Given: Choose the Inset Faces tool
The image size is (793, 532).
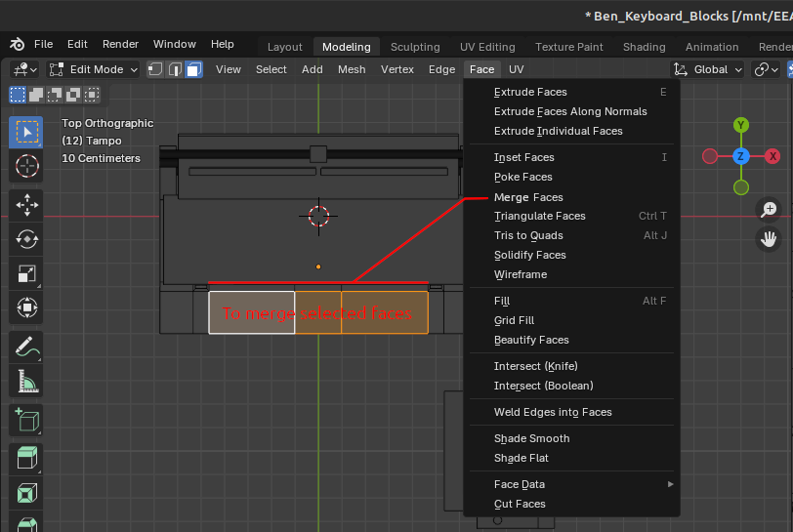Looking at the screenshot, I should (x=26, y=493).
